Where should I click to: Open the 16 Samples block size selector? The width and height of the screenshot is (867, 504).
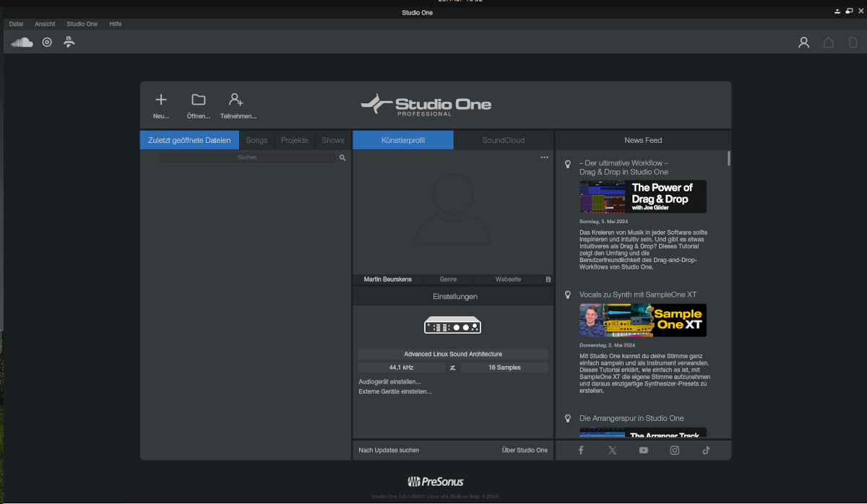pyautogui.click(x=504, y=368)
